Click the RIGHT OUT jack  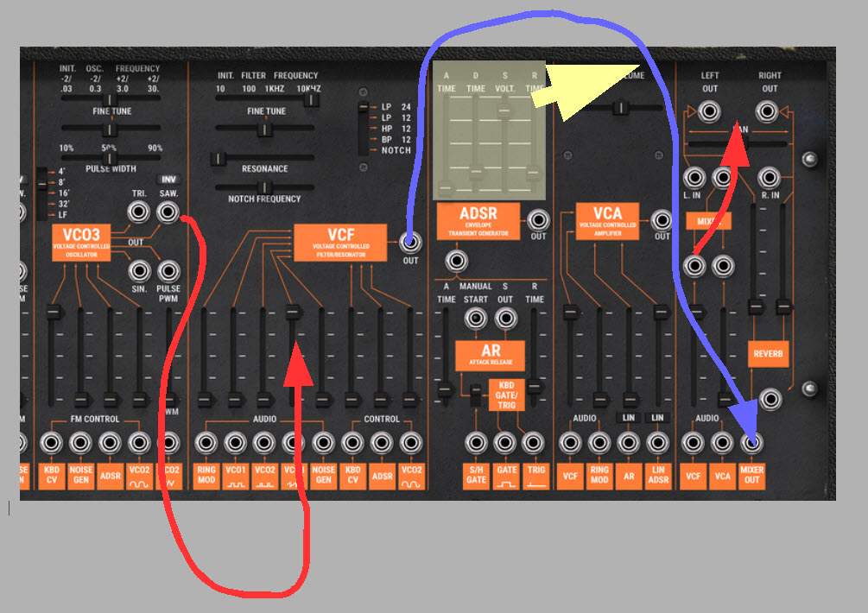click(x=767, y=111)
